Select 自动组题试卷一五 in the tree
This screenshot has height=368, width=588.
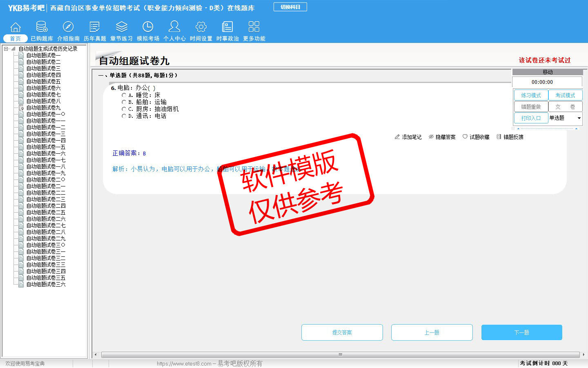(46, 147)
